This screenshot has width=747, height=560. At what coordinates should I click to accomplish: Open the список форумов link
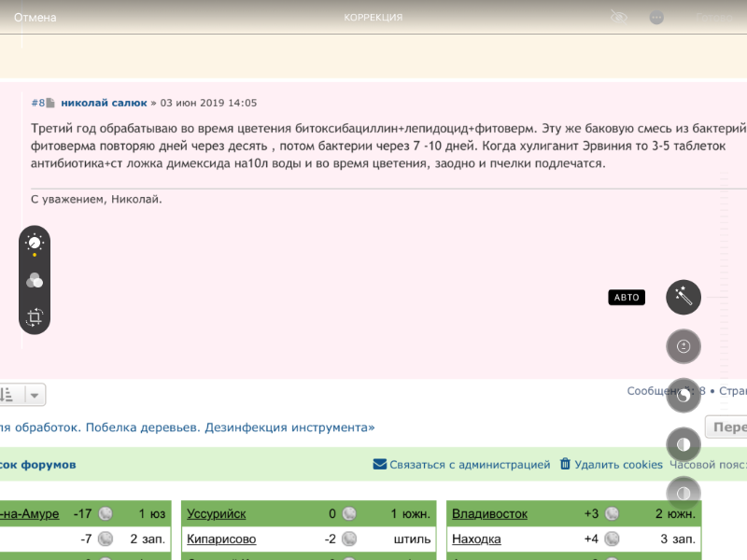point(37,464)
